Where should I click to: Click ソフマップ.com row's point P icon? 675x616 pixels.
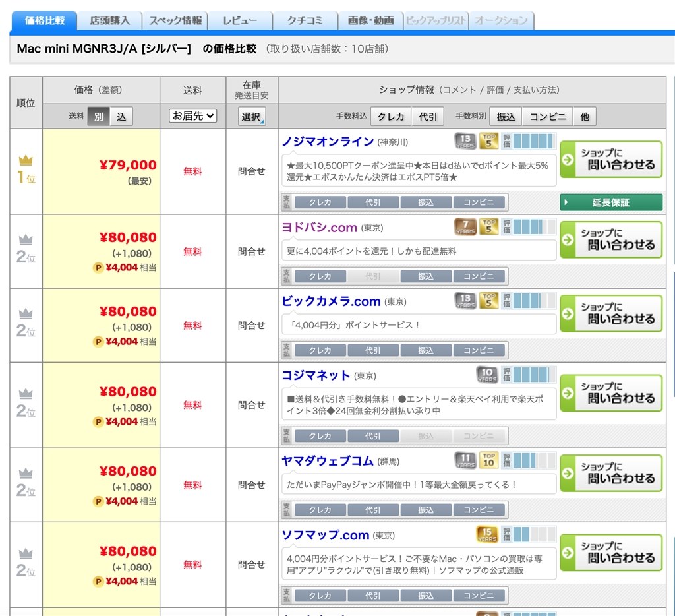pos(99,582)
